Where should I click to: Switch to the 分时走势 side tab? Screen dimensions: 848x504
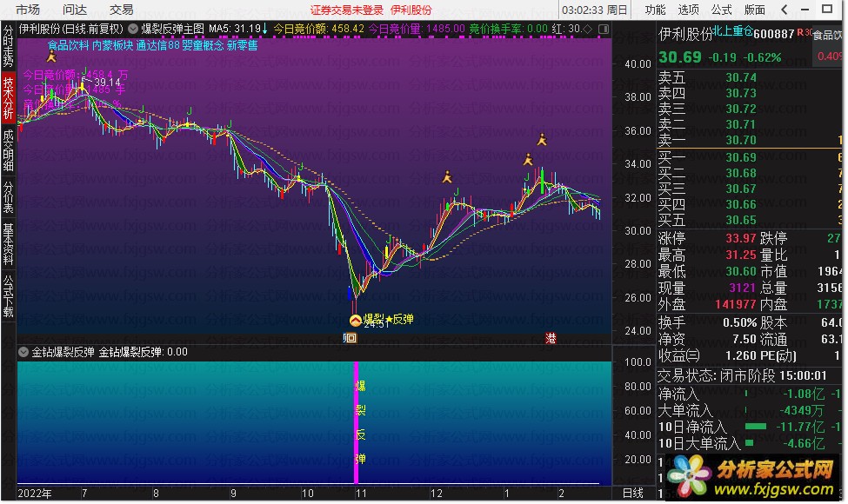[x=8, y=46]
